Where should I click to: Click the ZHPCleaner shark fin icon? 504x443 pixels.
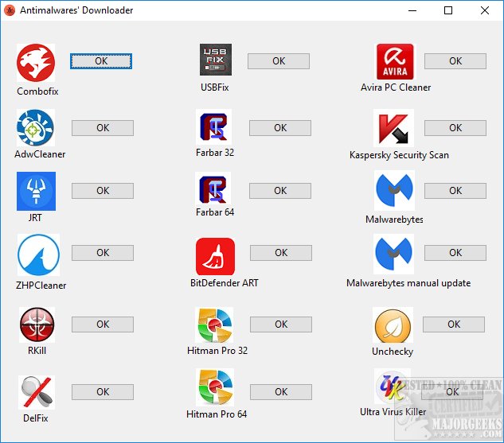[x=38, y=255]
